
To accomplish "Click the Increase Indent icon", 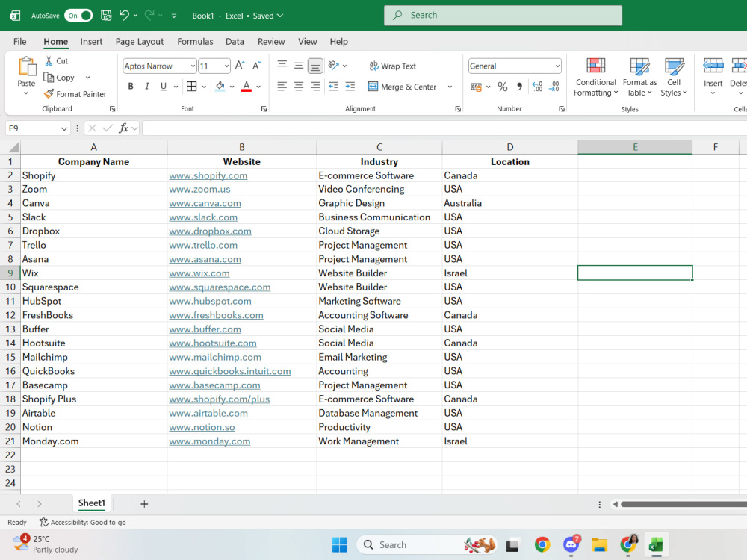I will 350,86.
